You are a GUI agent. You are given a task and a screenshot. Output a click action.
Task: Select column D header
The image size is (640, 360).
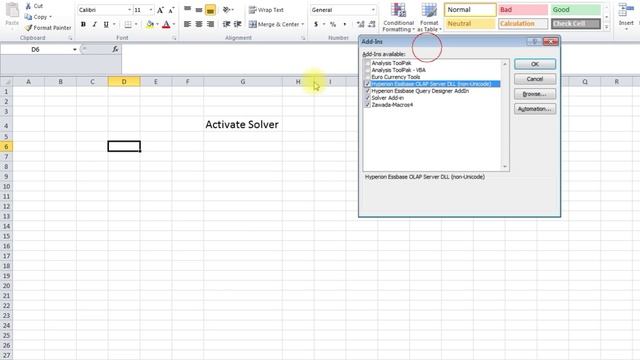point(124,82)
